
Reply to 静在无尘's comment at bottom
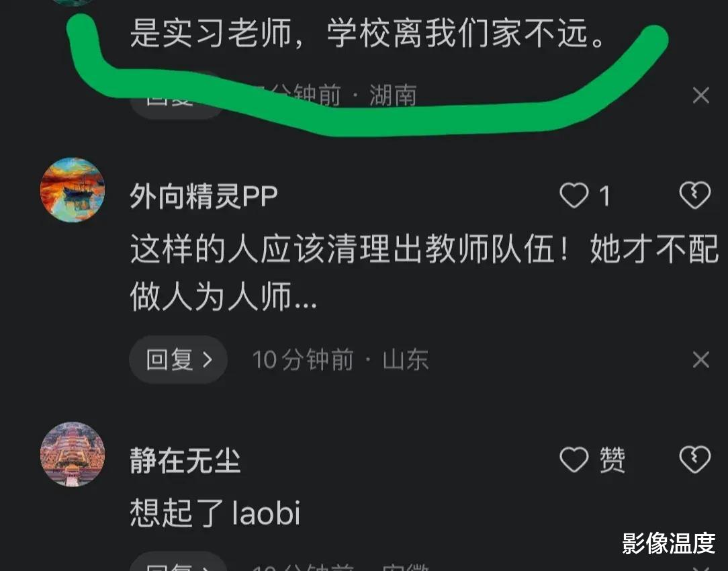178,563
